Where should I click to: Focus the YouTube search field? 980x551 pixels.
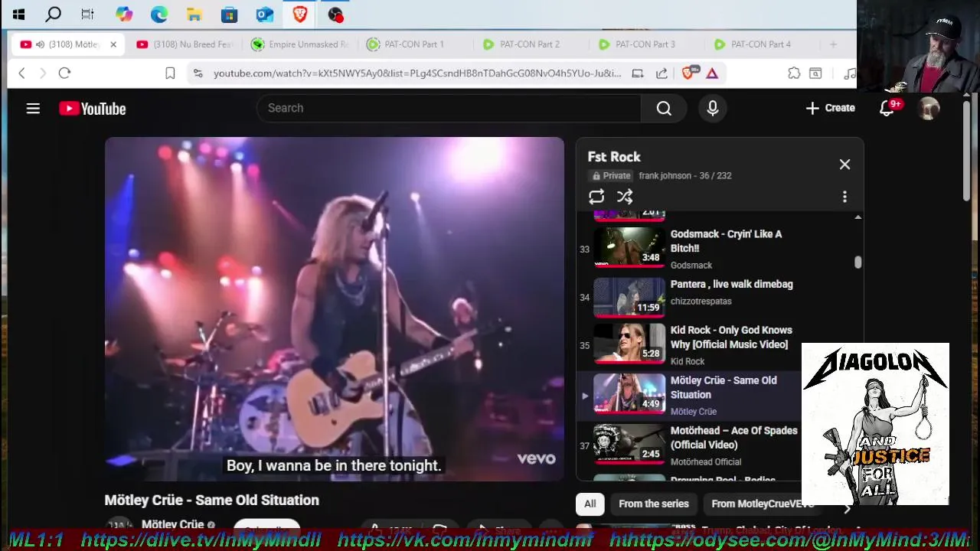tap(449, 109)
